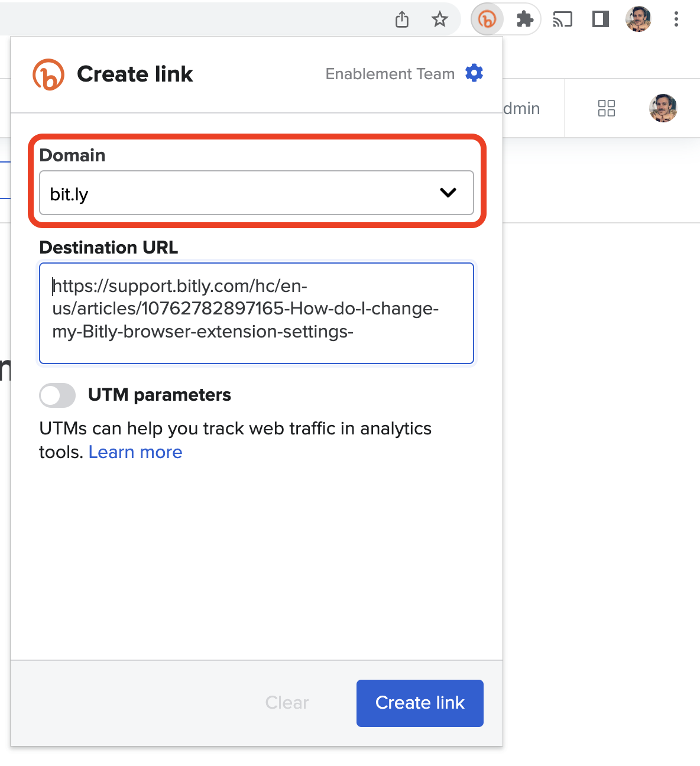
Task: Click the Clear button
Action: (287, 703)
